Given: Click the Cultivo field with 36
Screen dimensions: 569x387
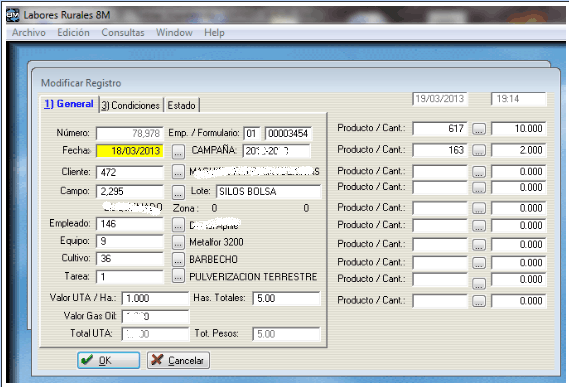Looking at the screenshot, I should 130,259.
